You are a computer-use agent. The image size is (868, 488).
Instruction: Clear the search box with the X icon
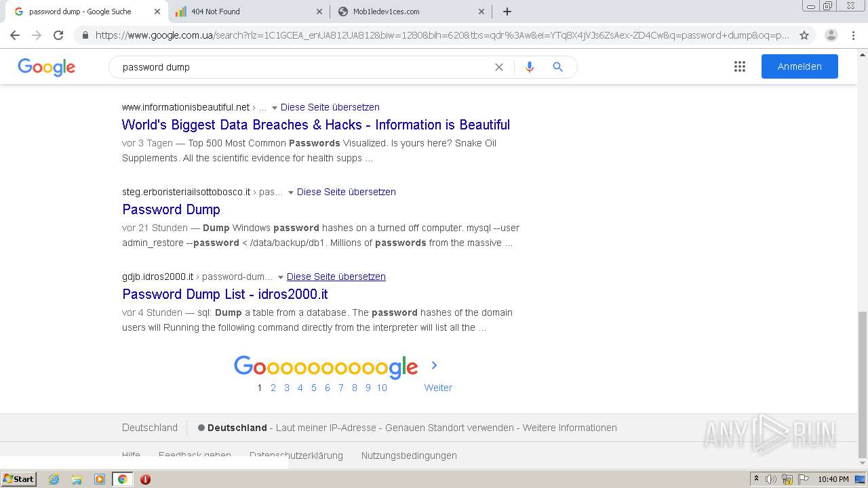tap(499, 67)
